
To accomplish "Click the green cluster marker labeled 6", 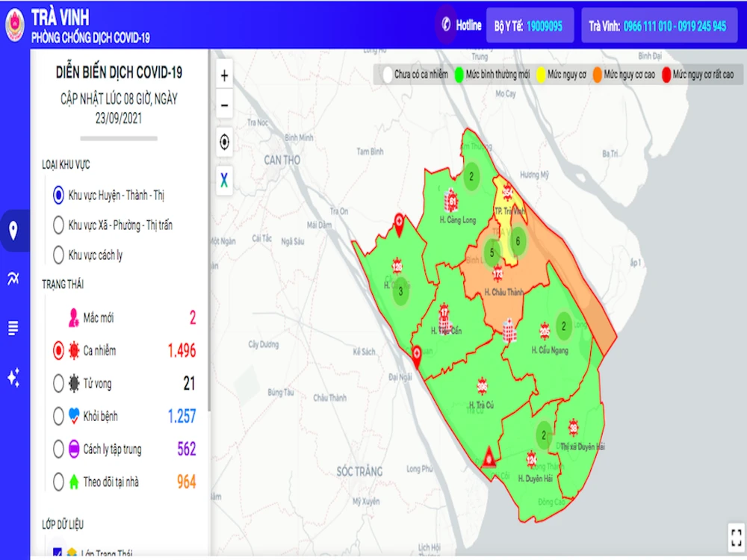I will click(x=517, y=241).
